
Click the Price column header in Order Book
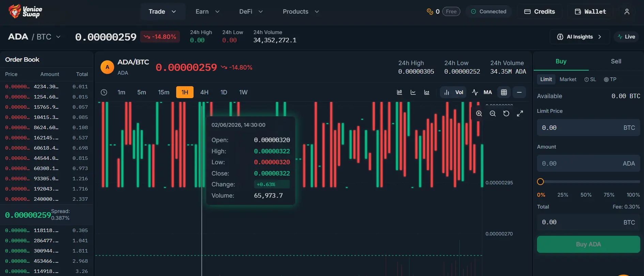pos(11,74)
